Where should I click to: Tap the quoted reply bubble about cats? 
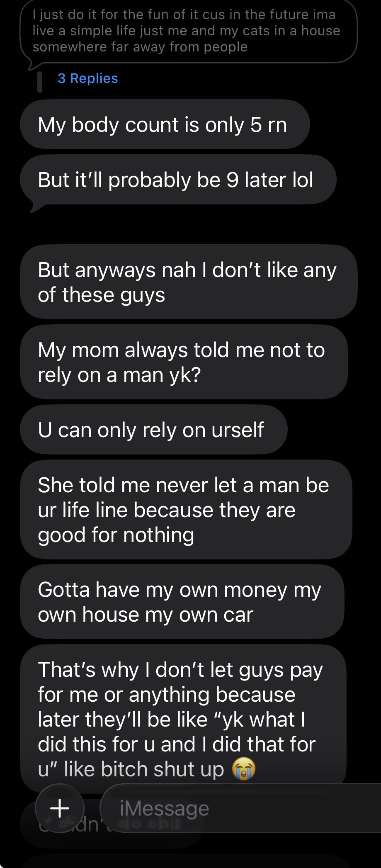point(189,32)
